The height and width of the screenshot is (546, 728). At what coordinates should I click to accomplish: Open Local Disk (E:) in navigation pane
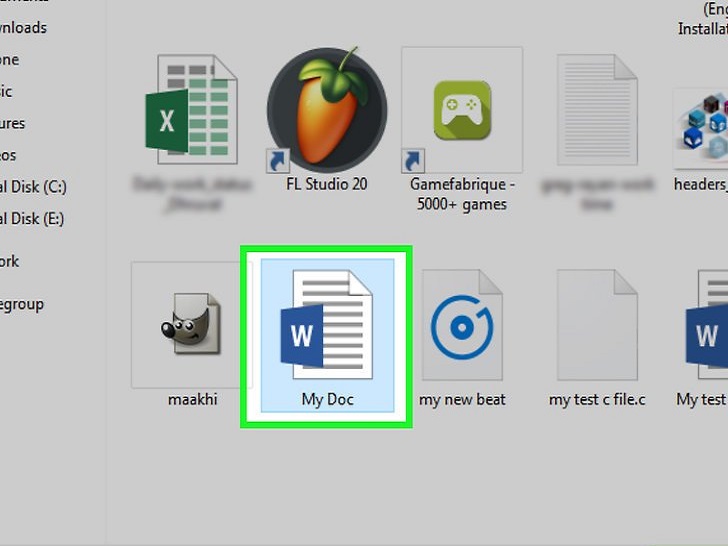pos(32,219)
